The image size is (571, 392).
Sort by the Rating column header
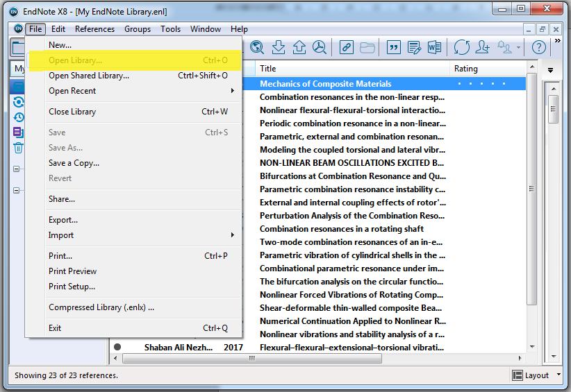(488, 69)
